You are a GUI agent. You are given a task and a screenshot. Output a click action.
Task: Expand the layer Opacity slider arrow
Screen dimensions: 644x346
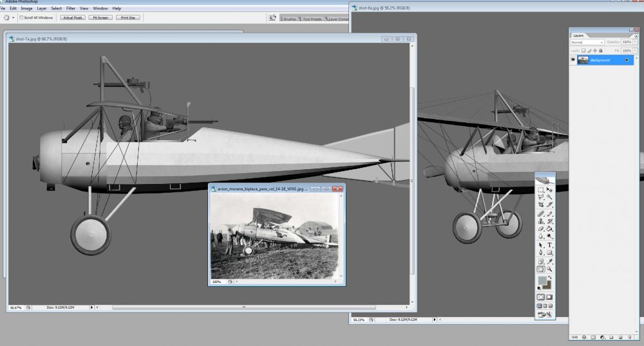click(636, 42)
